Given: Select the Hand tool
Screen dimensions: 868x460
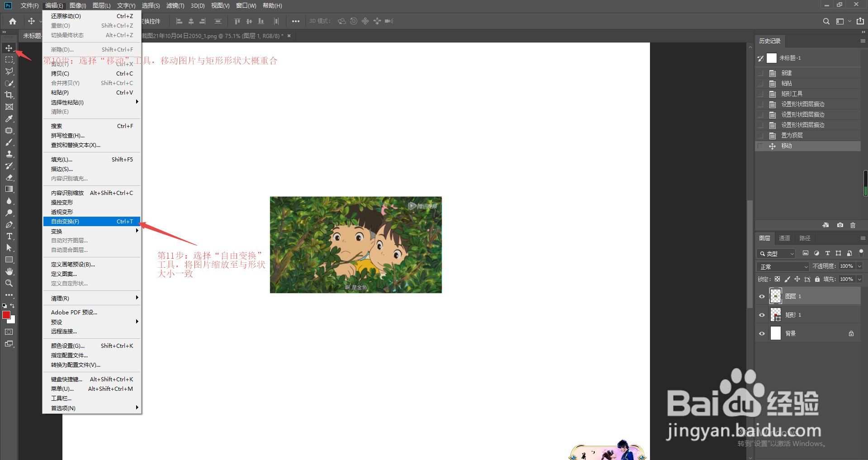Looking at the screenshot, I should pyautogui.click(x=9, y=271).
